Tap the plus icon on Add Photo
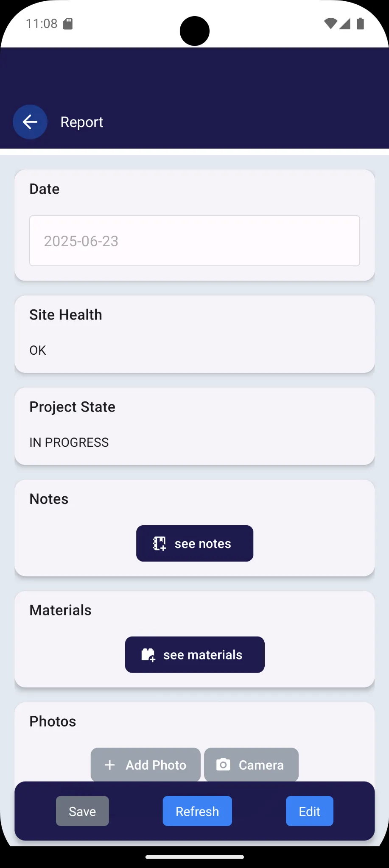Viewport: 389px width, 868px height. [109, 765]
